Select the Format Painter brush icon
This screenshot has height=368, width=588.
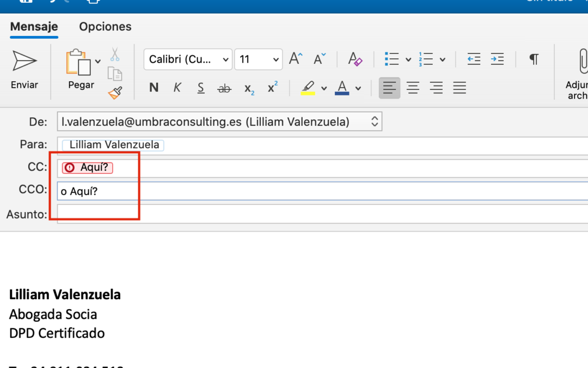[114, 93]
